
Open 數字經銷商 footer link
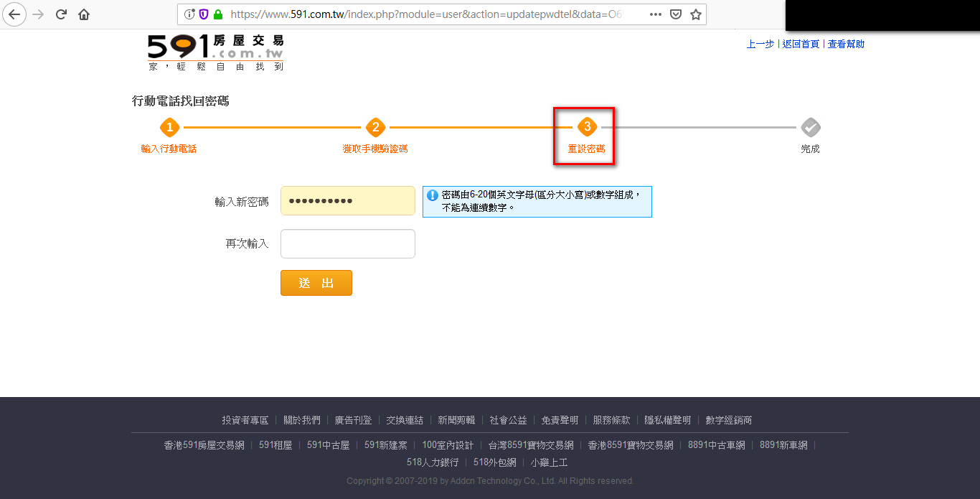point(729,420)
